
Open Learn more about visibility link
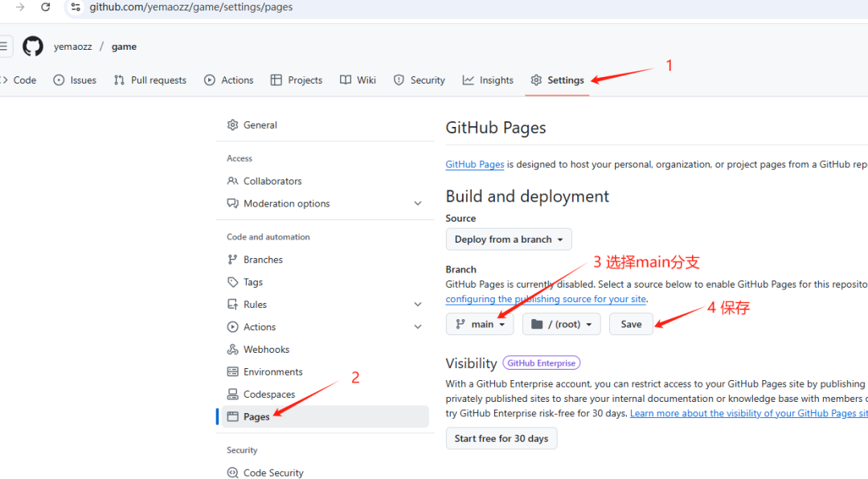click(749, 414)
